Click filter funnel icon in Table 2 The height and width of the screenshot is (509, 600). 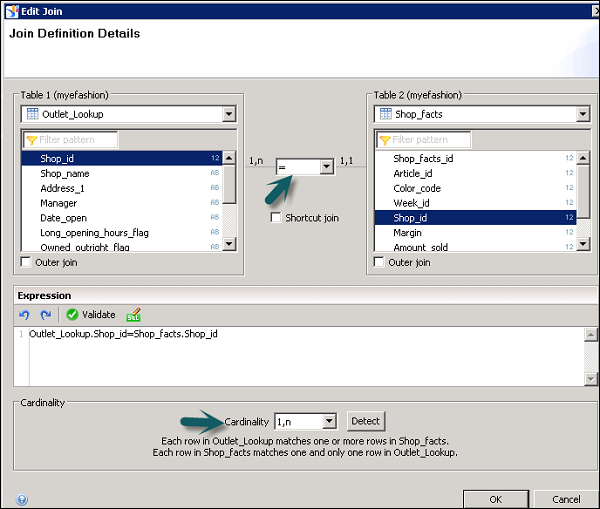pos(384,140)
